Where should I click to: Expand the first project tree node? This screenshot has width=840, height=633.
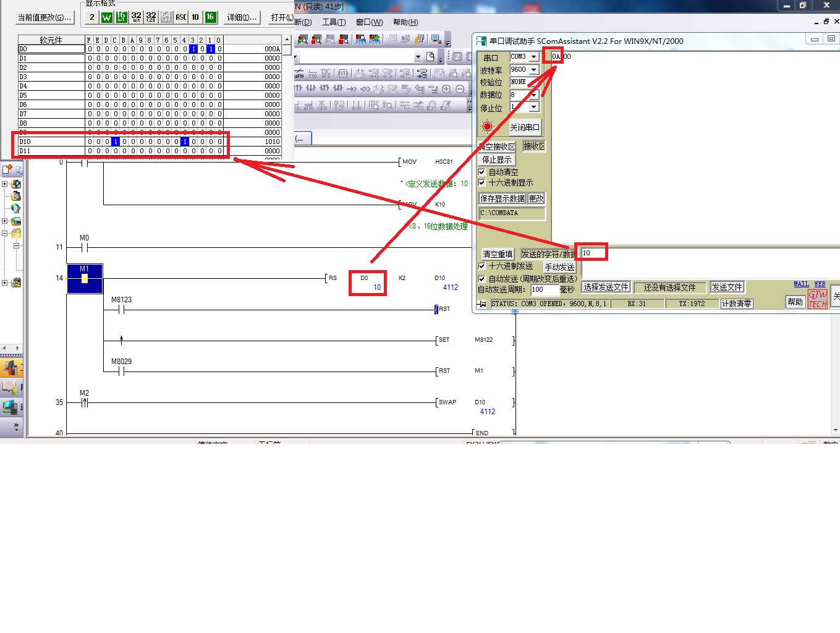coord(5,184)
